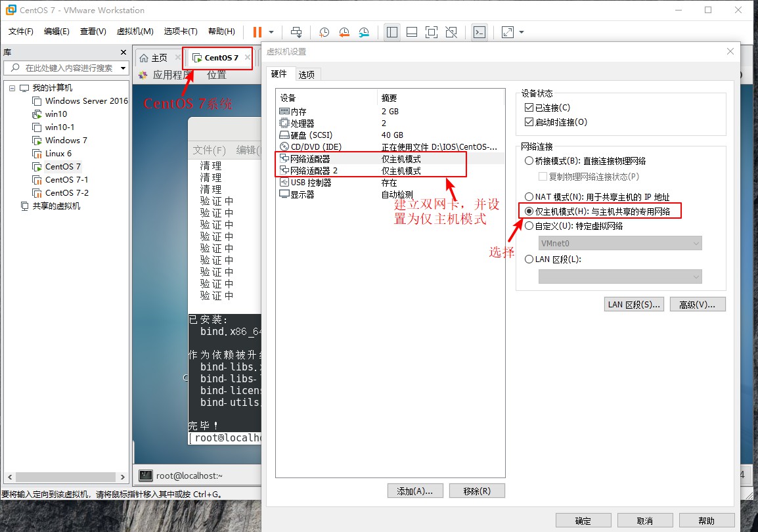Click the Send Ctrl+Alt+Del toolbar icon
758x532 pixels.
tap(296, 32)
